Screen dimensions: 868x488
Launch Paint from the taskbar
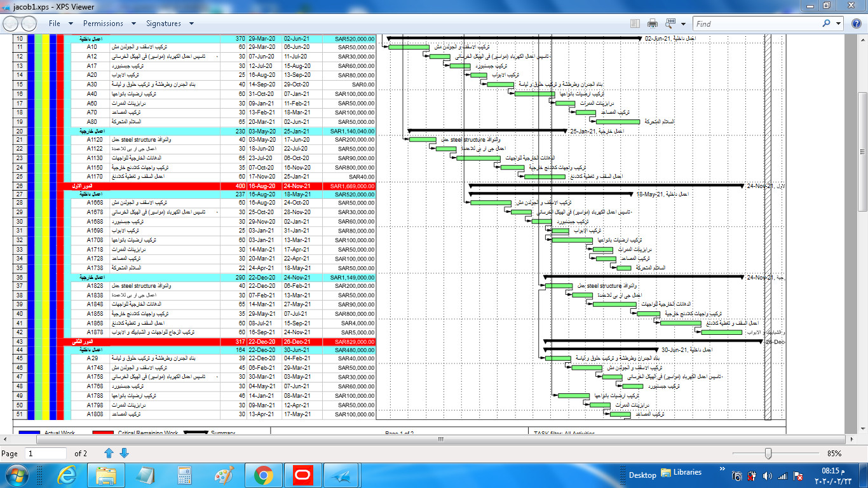(224, 475)
